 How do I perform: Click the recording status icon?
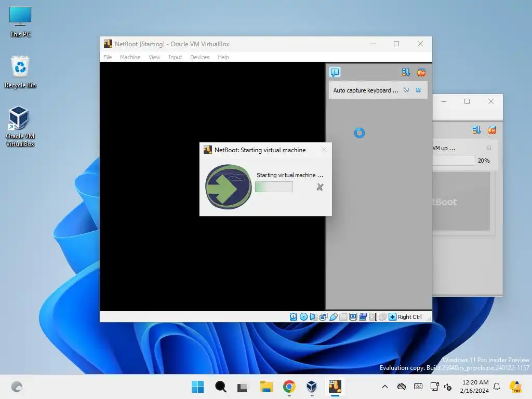[x=363, y=316]
